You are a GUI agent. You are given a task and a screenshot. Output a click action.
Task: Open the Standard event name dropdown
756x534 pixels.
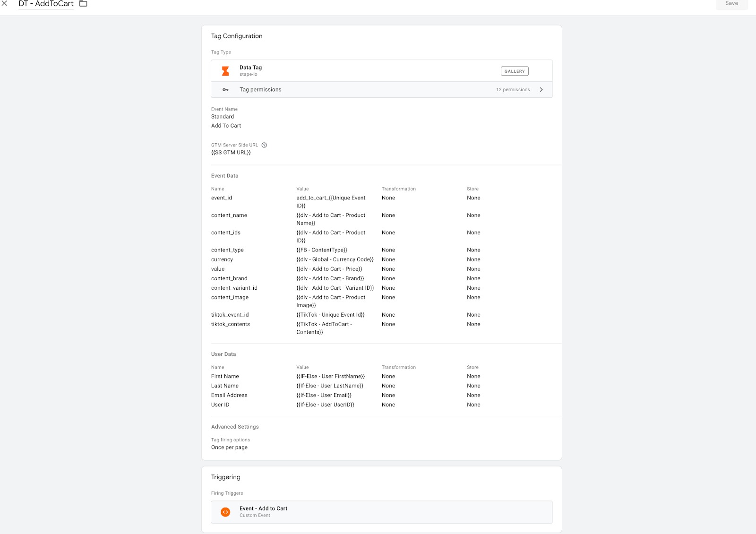coord(223,116)
